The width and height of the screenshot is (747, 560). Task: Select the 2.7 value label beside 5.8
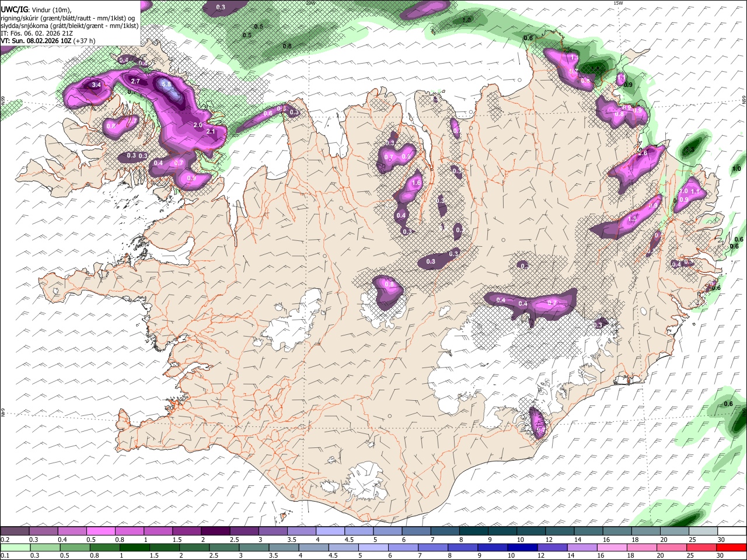tap(135, 81)
